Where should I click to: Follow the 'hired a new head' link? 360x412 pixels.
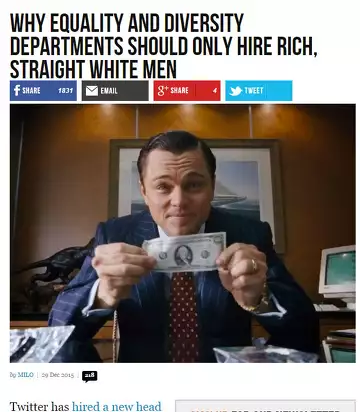117,407
